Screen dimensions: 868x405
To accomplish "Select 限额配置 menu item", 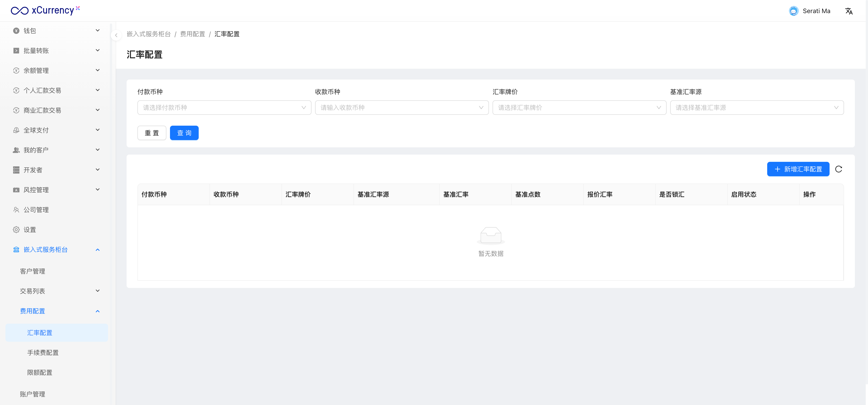I will 40,372.
